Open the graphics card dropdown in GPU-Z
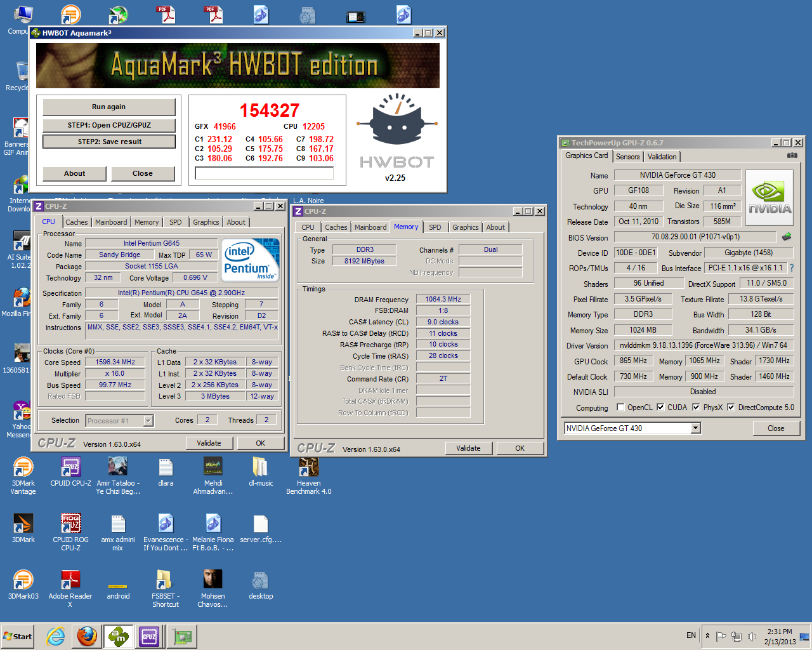 [695, 428]
